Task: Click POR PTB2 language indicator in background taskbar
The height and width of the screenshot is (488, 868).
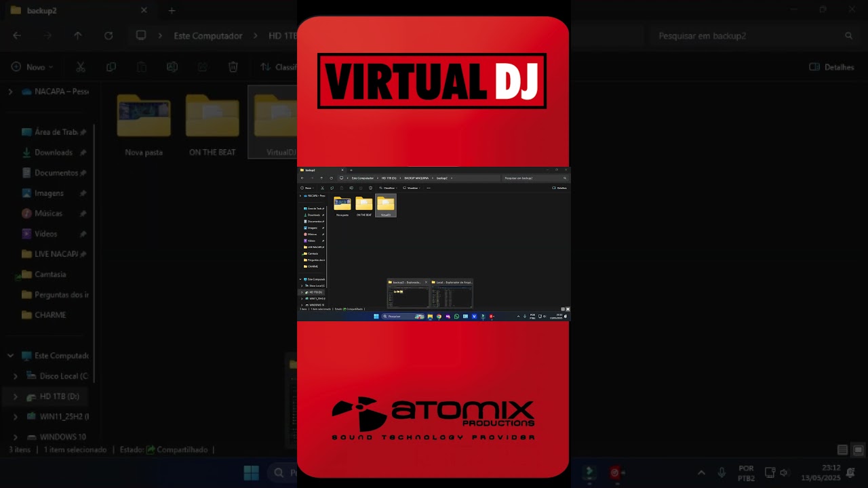Action: (746, 472)
